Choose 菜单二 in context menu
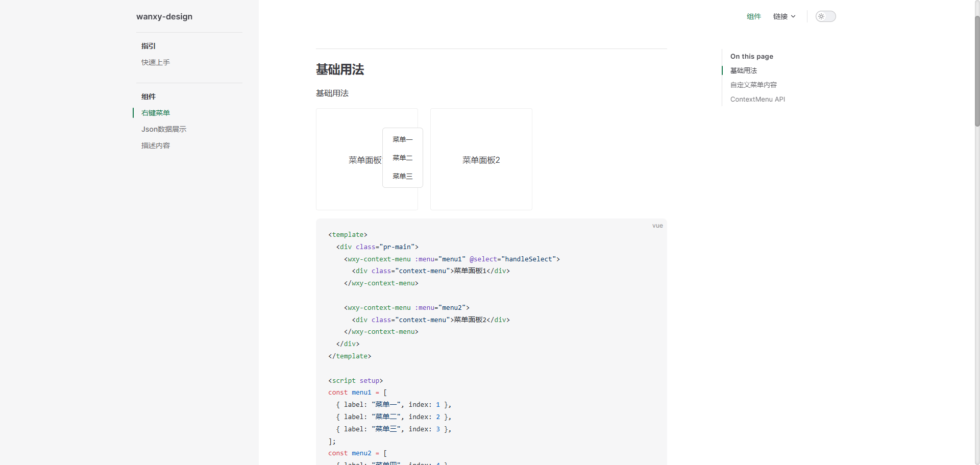Screen dimensions: 980x465 click(403, 158)
